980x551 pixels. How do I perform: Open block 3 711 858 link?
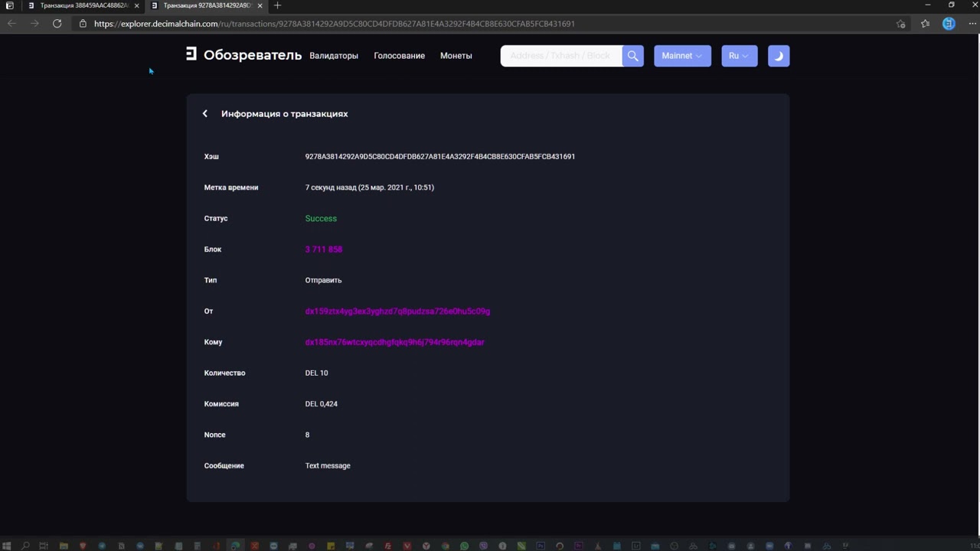(323, 249)
